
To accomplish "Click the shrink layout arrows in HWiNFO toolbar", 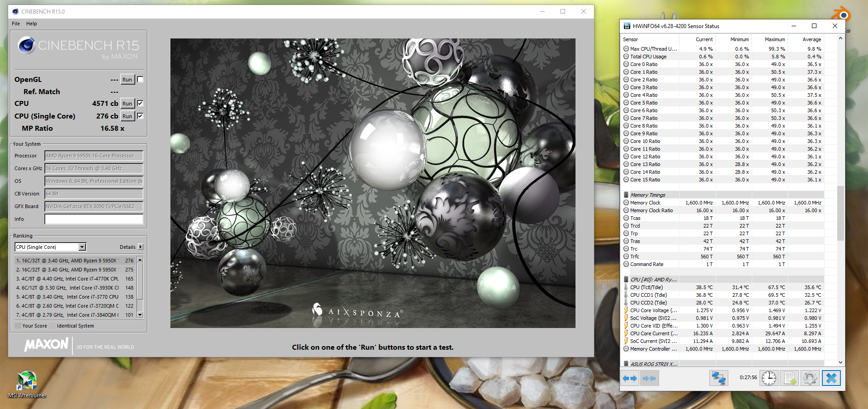I will point(649,378).
